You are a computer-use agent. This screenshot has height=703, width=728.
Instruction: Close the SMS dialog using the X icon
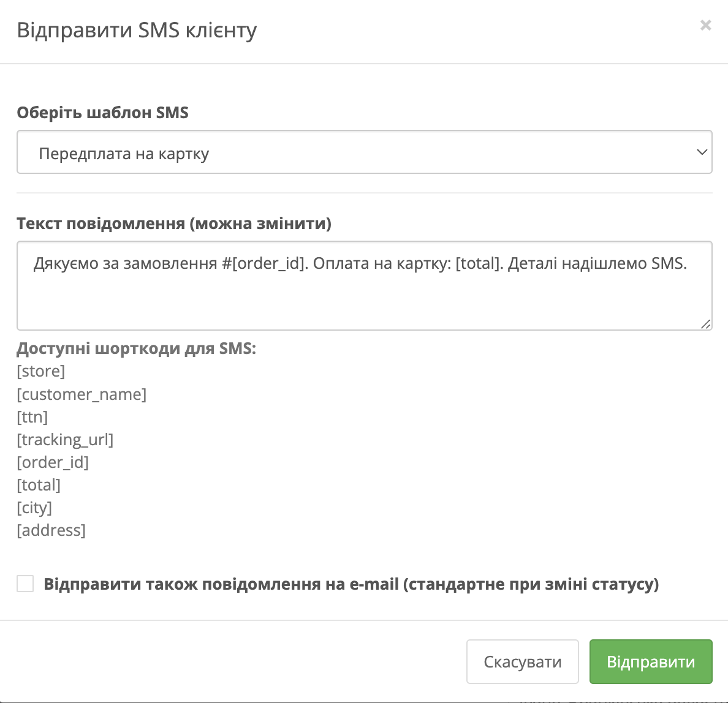(x=705, y=25)
